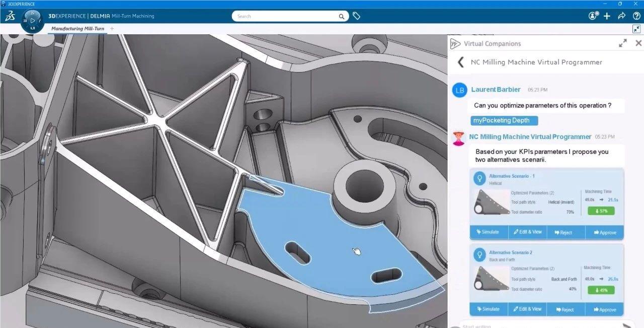
Task: Click the search magnifier icon
Action: (x=342, y=17)
